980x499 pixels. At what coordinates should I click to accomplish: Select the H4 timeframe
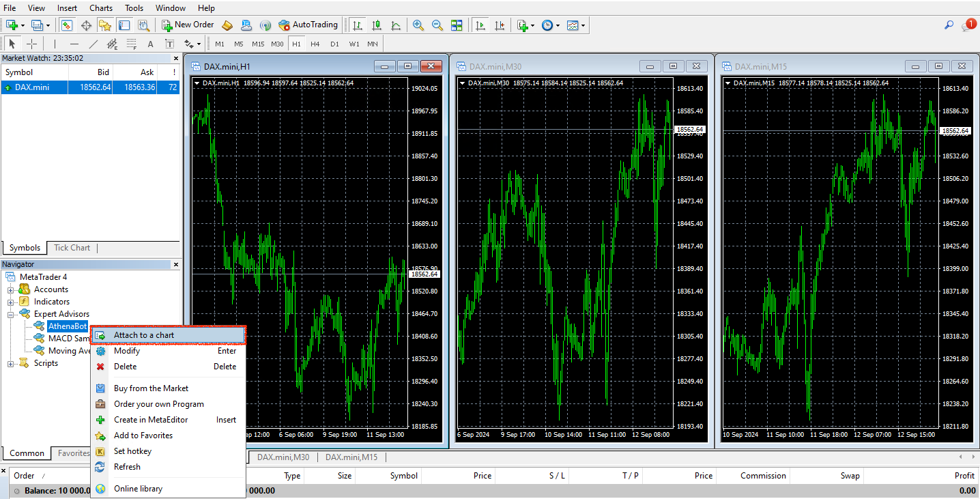point(315,44)
